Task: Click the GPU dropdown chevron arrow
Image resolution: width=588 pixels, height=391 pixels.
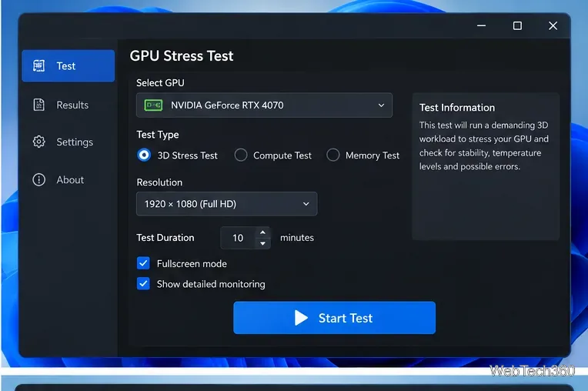Action: pos(381,105)
